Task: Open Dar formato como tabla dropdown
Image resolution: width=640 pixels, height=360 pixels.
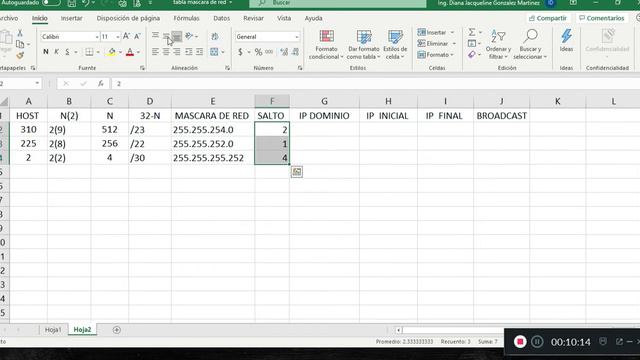Action: (364, 45)
